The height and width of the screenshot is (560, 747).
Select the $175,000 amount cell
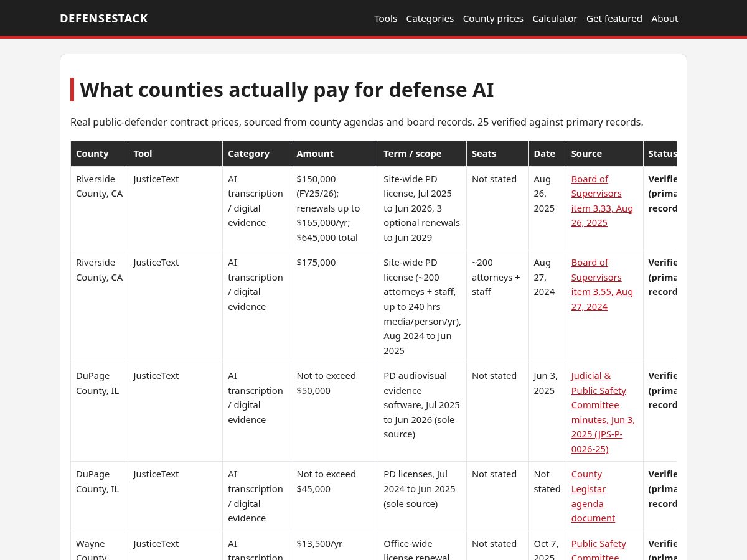(x=335, y=307)
